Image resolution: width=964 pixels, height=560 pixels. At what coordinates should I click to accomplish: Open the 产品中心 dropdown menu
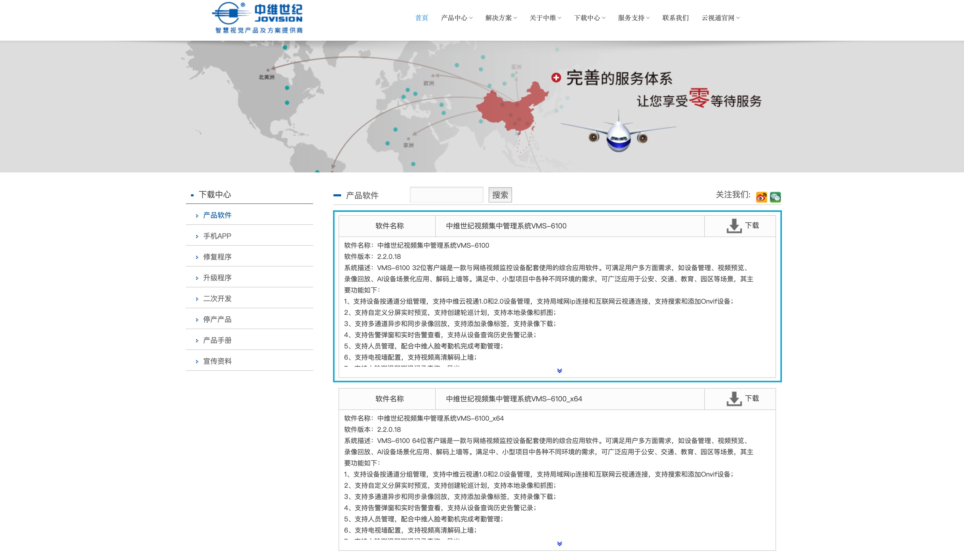point(457,18)
